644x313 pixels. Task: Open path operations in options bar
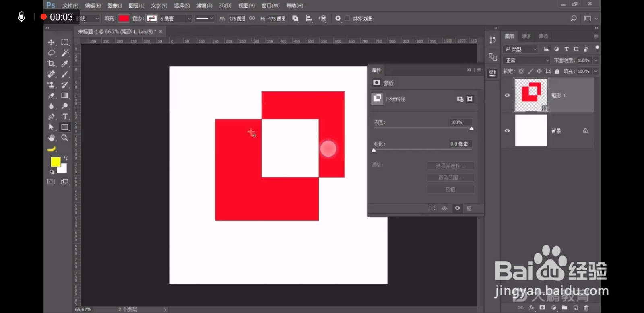coord(295,19)
